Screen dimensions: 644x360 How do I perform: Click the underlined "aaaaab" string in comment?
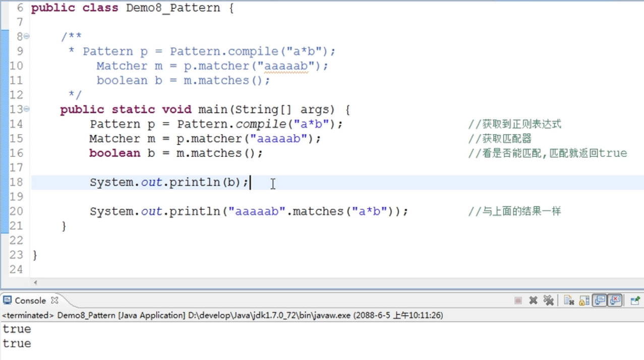click(286, 66)
